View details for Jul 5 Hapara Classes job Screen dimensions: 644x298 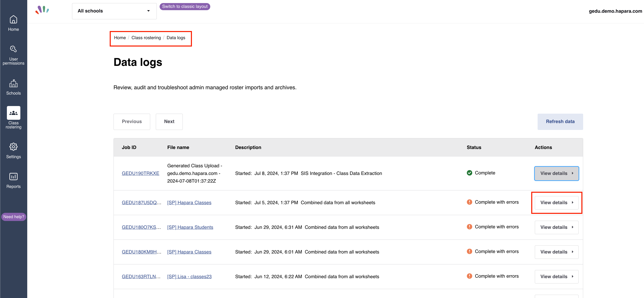click(557, 203)
